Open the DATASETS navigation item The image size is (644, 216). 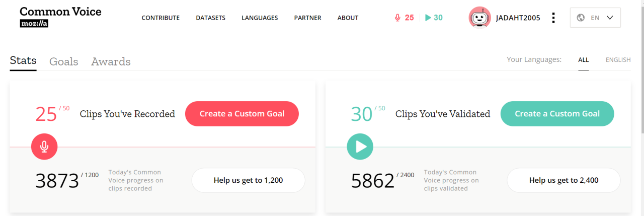point(210,18)
